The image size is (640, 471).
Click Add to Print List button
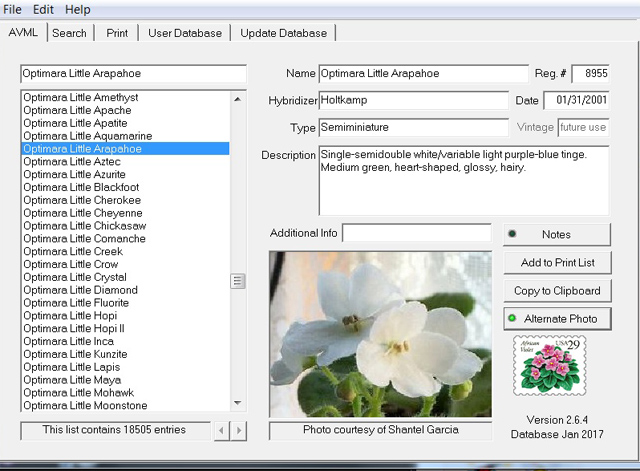pos(557,262)
